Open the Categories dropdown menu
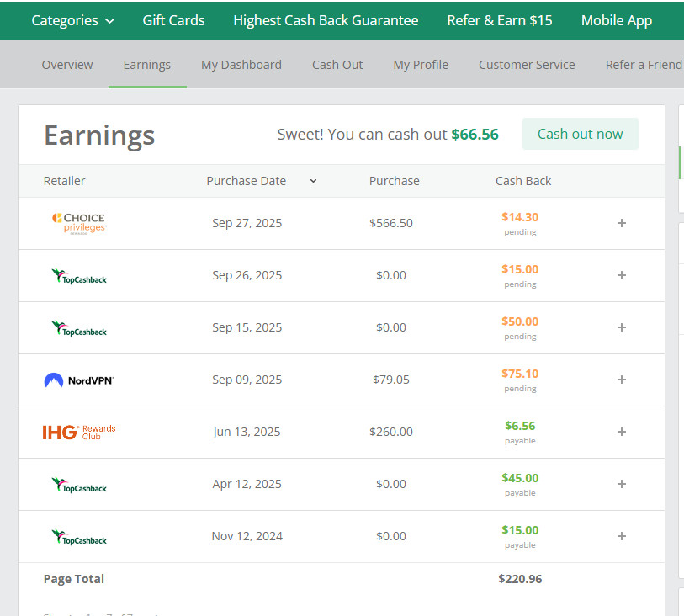The image size is (684, 616). [72, 20]
